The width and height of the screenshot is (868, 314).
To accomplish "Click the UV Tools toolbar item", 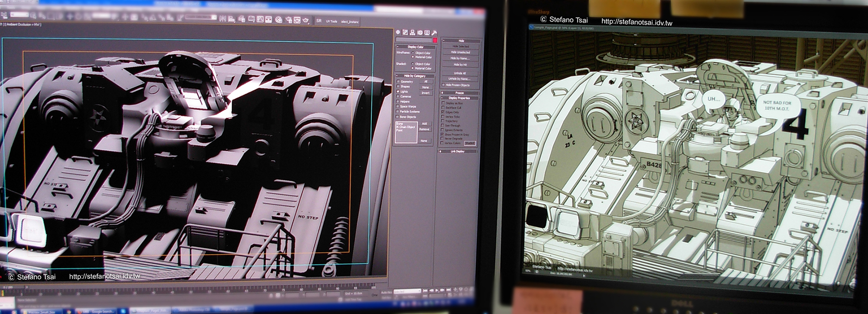I will coord(332,21).
